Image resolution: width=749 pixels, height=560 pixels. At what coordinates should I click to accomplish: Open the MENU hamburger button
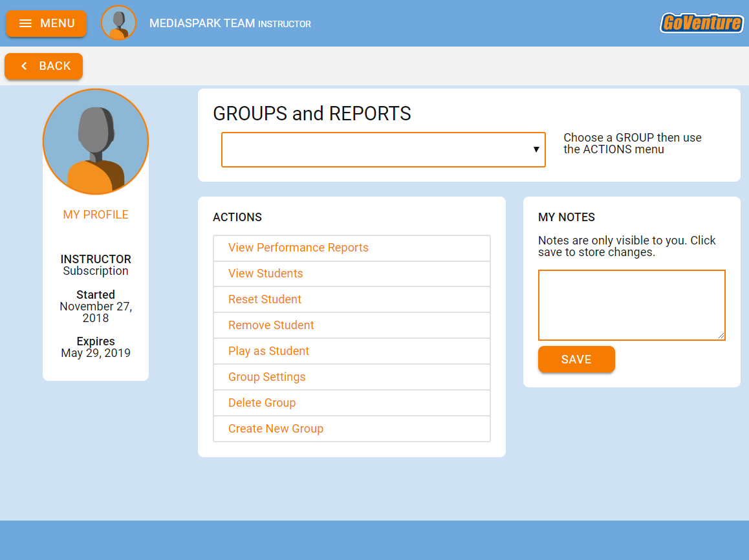[x=46, y=23]
